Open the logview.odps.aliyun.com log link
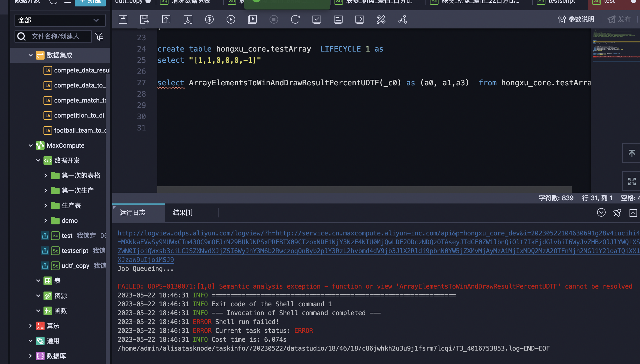 [x=379, y=246]
